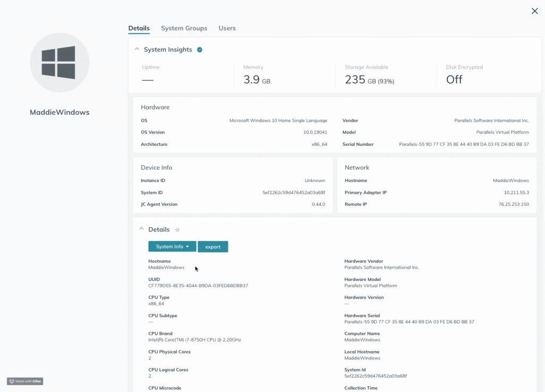Open the Users tab
Image resolution: width=545 pixels, height=392 pixels.
pyautogui.click(x=227, y=28)
